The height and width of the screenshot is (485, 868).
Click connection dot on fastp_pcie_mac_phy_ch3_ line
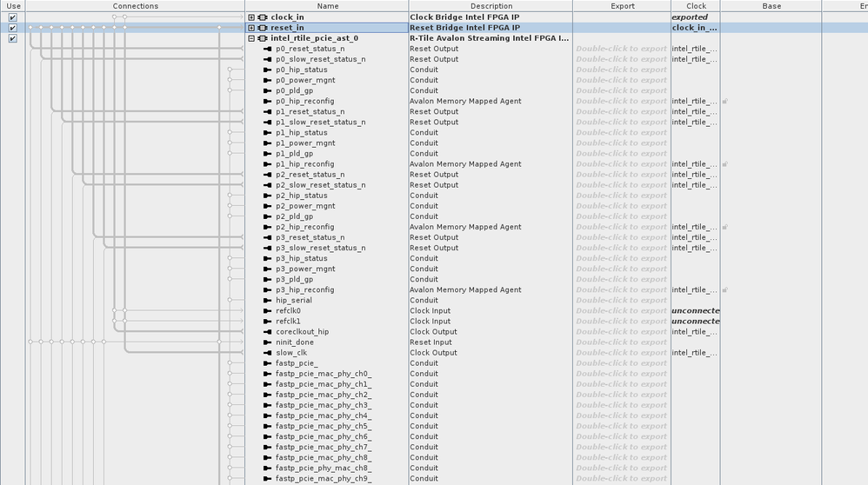tap(230, 405)
